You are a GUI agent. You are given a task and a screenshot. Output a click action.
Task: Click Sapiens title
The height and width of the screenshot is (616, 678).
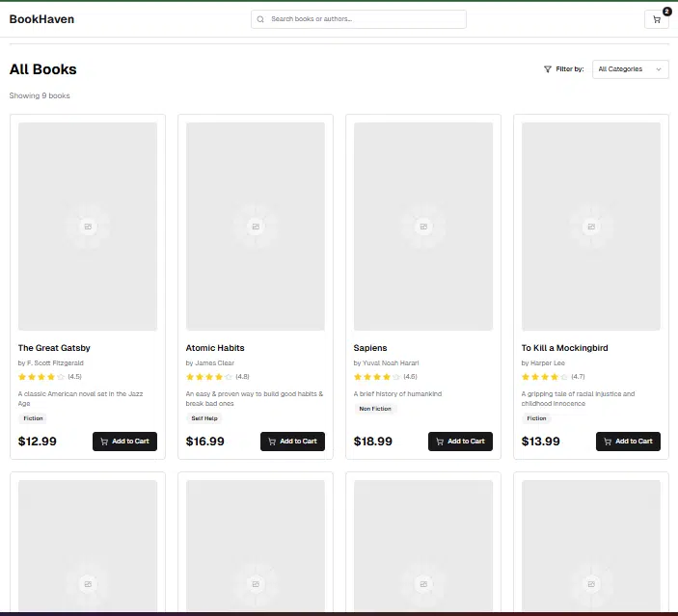pyautogui.click(x=370, y=348)
